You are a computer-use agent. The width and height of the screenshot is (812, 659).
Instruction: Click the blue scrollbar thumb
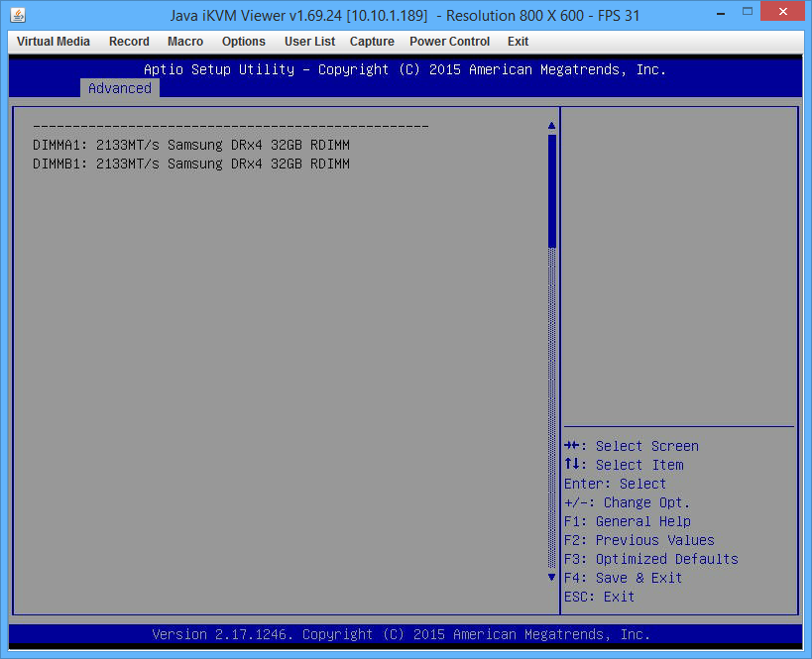[x=552, y=191]
